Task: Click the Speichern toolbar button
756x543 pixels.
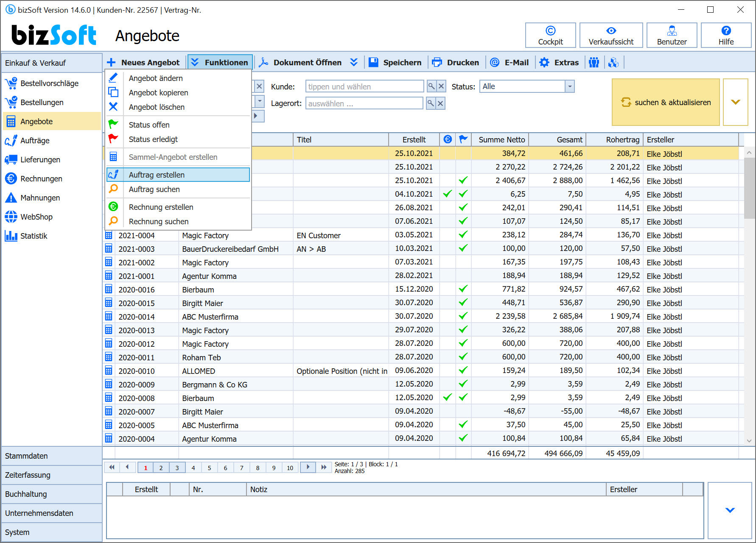Action: [x=395, y=62]
